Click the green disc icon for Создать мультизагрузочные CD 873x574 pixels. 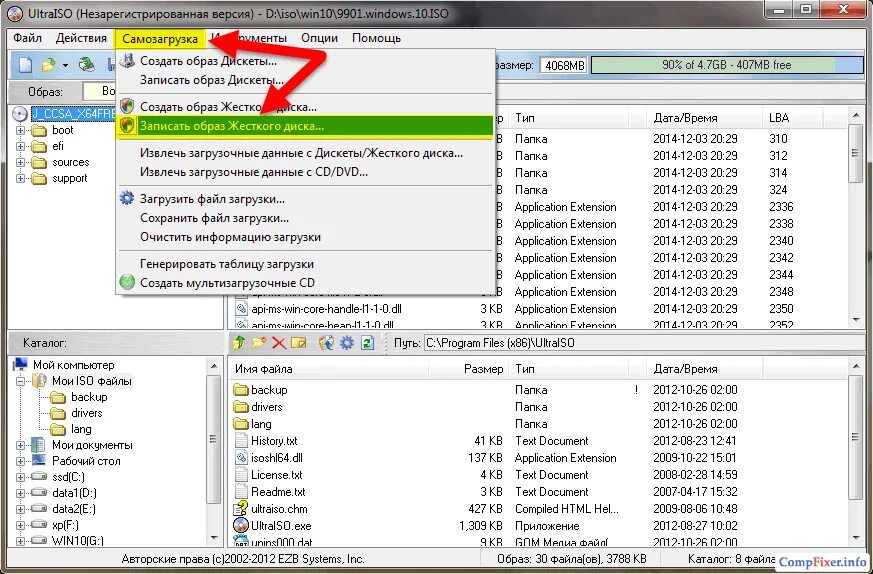click(x=127, y=282)
